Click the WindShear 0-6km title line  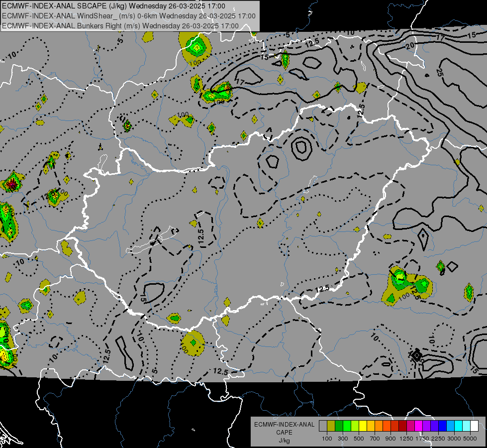[x=128, y=16]
